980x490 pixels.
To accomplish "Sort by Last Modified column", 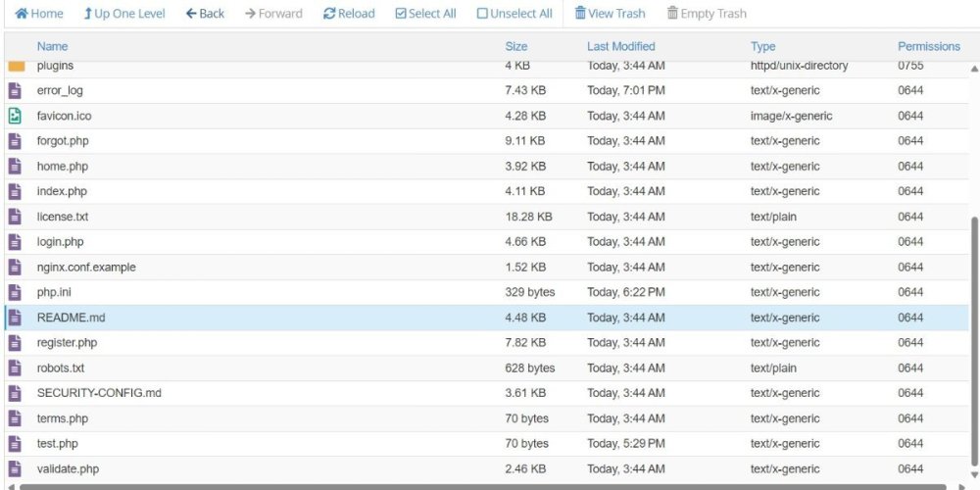I will click(620, 46).
